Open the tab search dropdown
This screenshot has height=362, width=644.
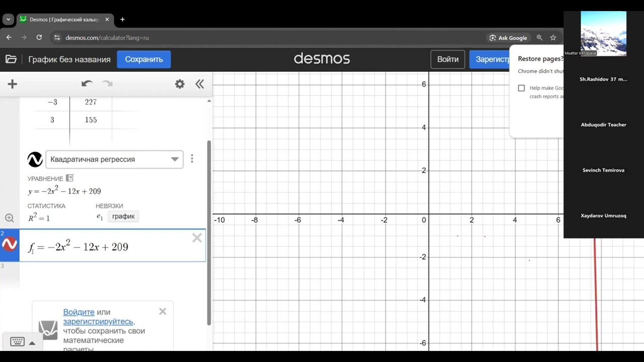(x=8, y=20)
